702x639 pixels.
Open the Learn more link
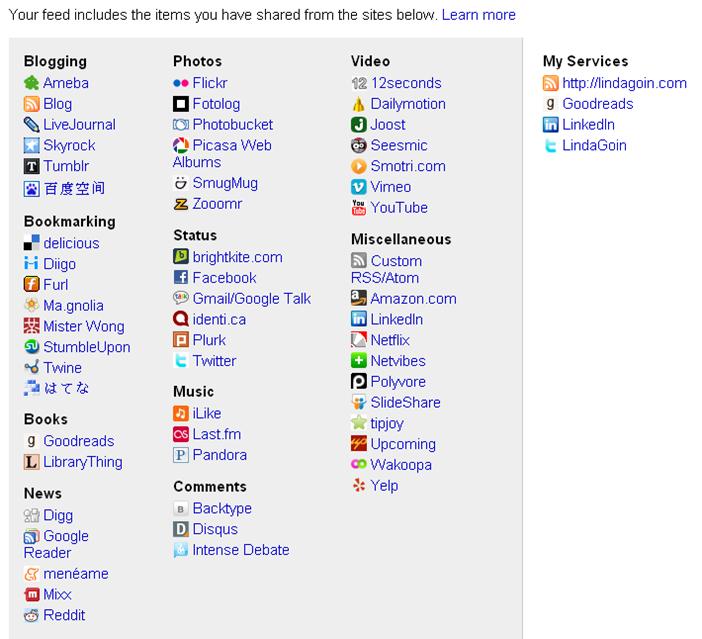point(479,15)
